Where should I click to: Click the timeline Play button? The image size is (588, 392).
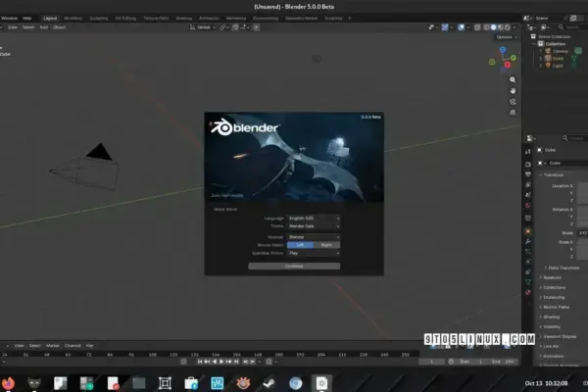[x=221, y=362]
